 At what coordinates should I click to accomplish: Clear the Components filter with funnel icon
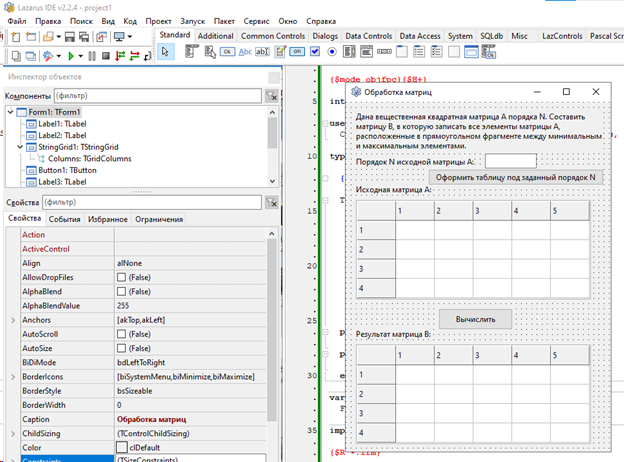271,96
